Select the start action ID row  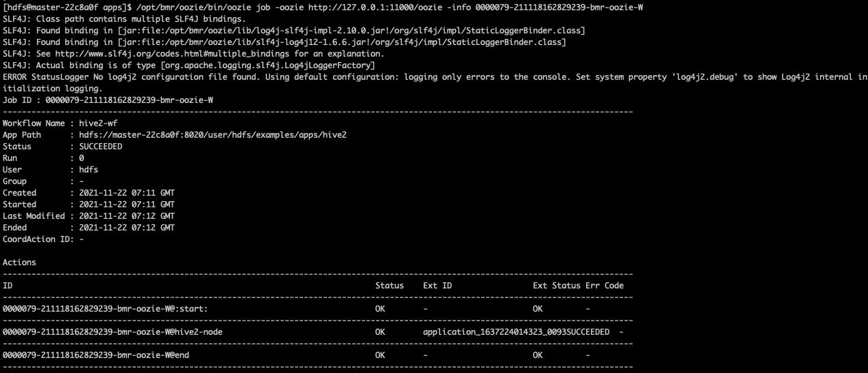105,309
